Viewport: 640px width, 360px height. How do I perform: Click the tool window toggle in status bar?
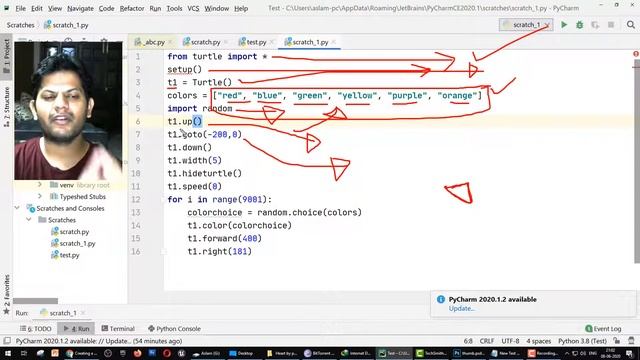[7, 341]
